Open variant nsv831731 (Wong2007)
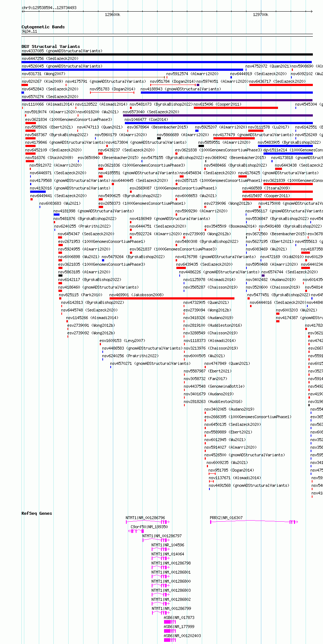 click(44, 74)
